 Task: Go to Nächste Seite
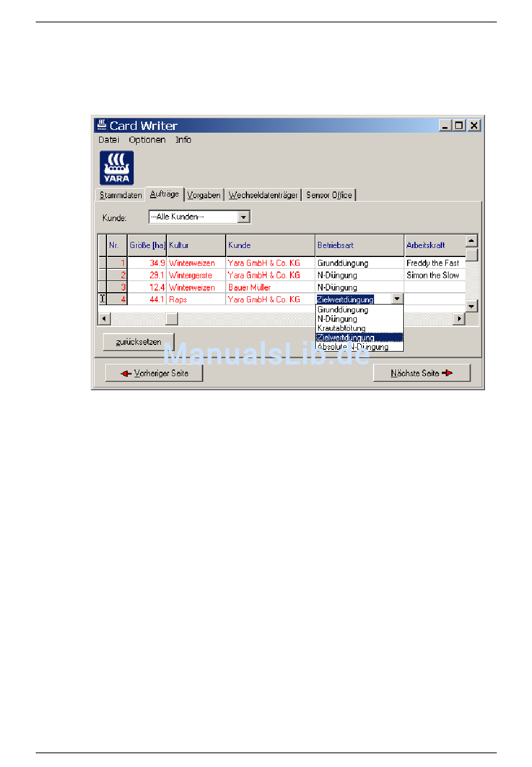click(422, 373)
